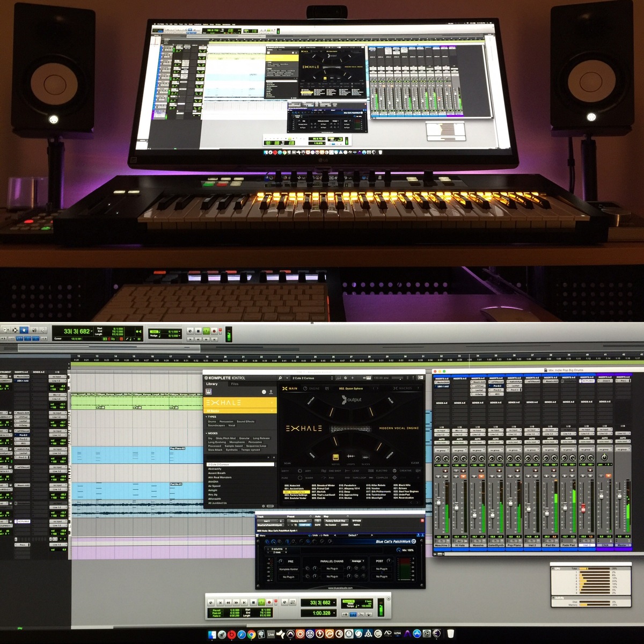This screenshot has height=644, width=644.
Task: Open auto read selector on Maschine 2
Action: click(x=442, y=443)
